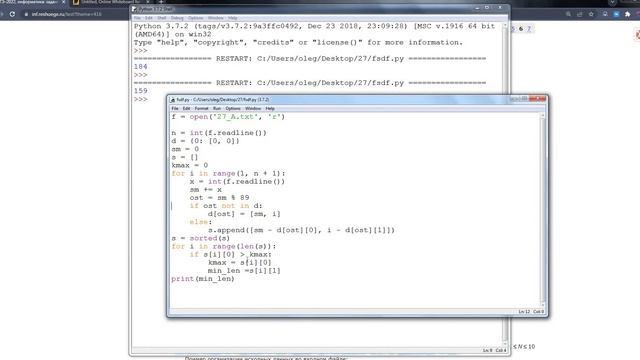Open Shell menu in Python Shell window
Screen dimensions: 640x360
tap(162, 18)
